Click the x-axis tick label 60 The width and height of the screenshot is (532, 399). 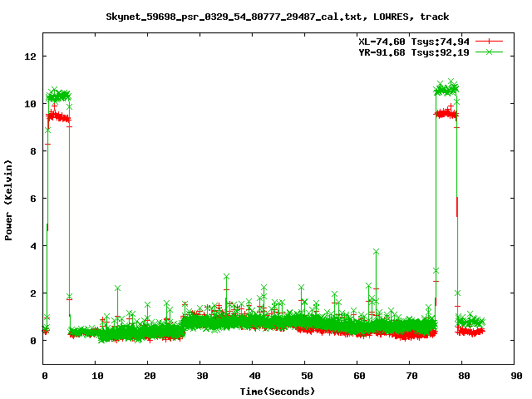[x=359, y=376]
